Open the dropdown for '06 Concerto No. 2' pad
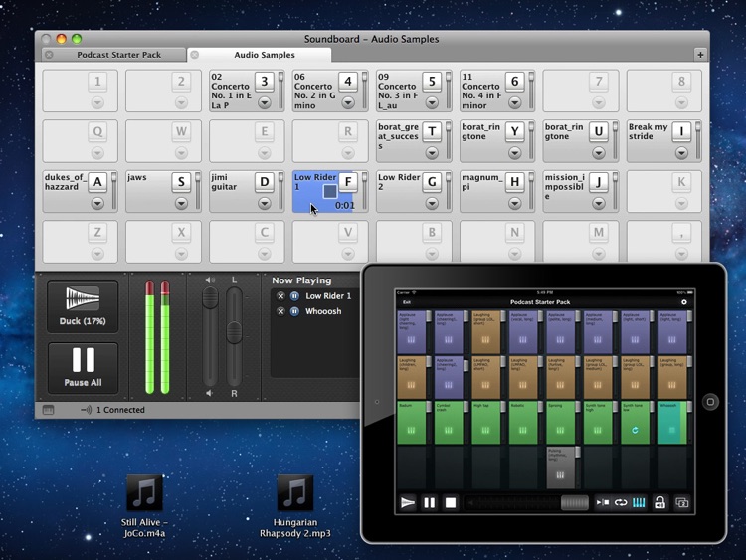The image size is (746, 560). point(348,102)
